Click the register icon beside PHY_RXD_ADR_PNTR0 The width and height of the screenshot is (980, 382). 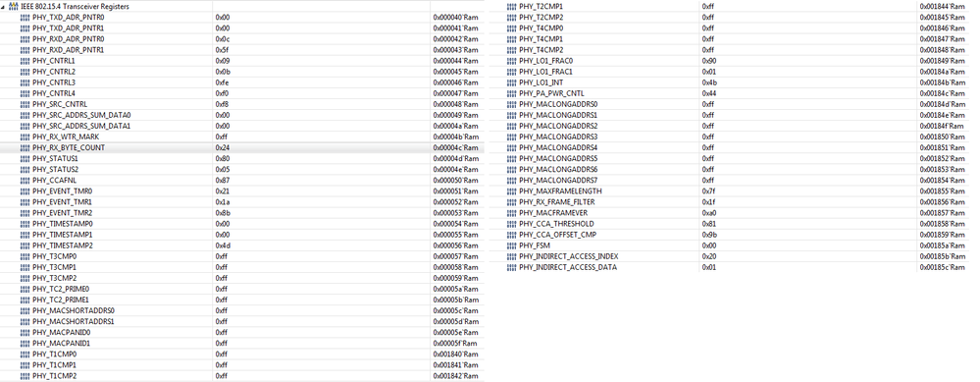pos(25,38)
